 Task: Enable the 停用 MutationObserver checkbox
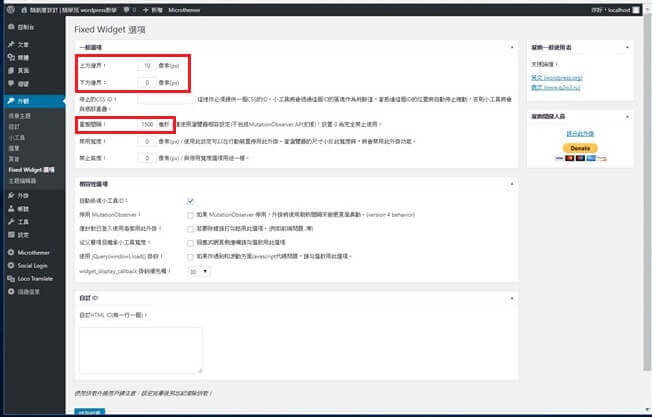tap(191, 215)
